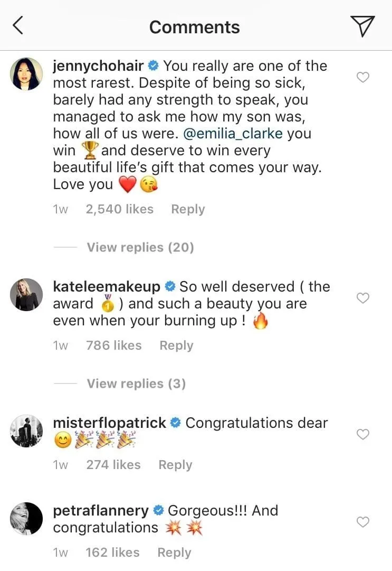Tap the jennychohair username

(x=99, y=67)
